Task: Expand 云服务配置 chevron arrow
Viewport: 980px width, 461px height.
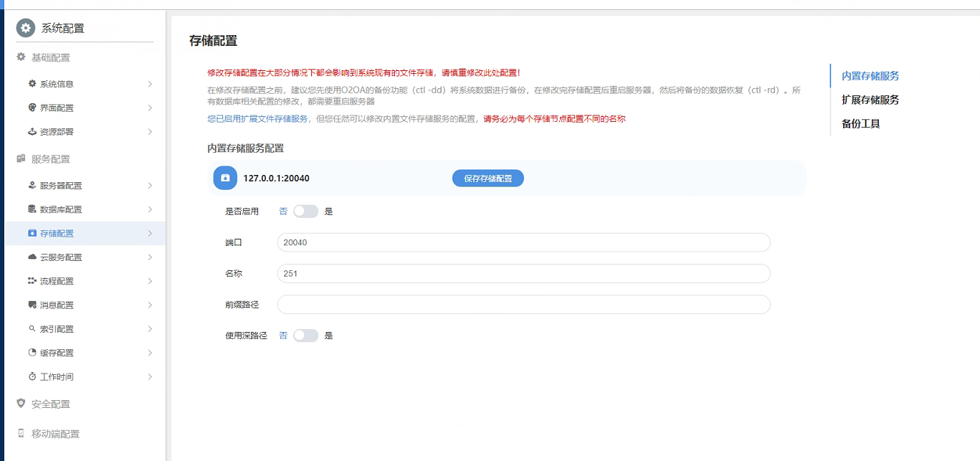Action: (x=150, y=257)
